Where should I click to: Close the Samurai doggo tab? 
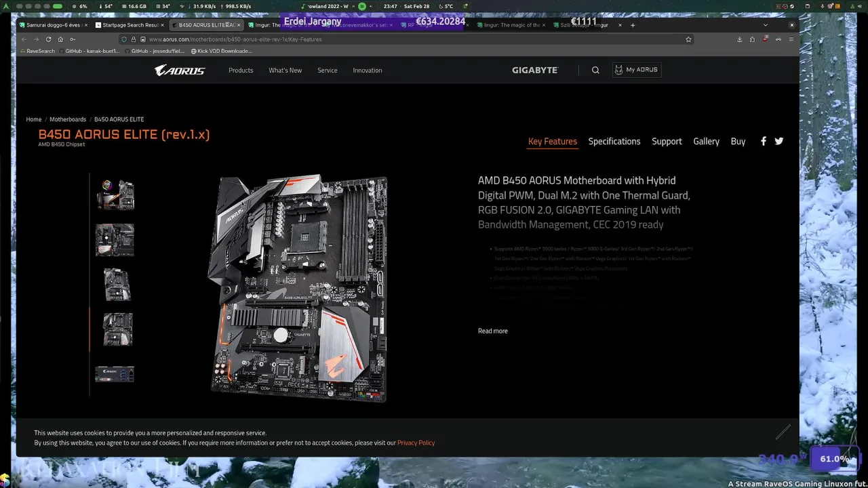[x=85, y=25]
